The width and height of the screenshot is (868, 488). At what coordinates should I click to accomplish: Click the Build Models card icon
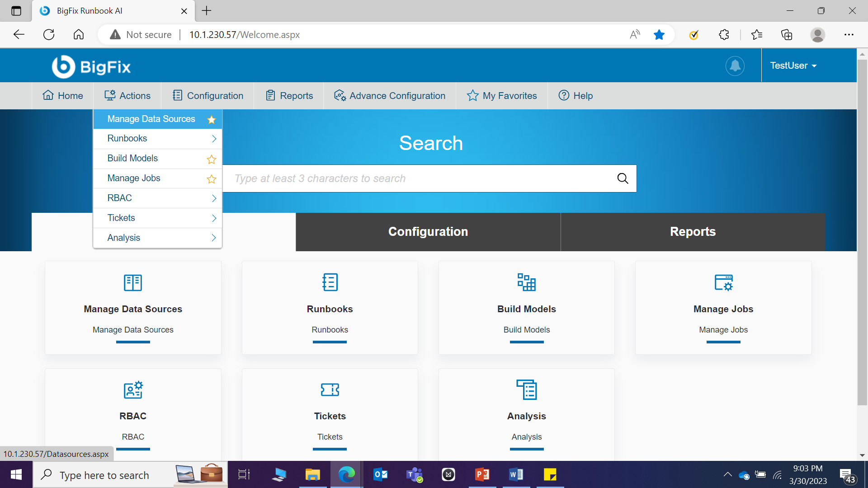click(526, 282)
